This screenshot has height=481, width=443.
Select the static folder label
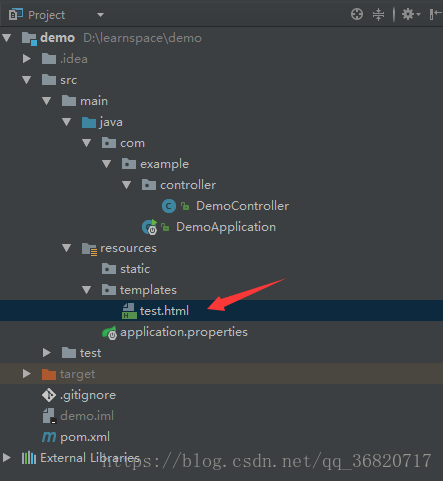pyautogui.click(x=135, y=269)
